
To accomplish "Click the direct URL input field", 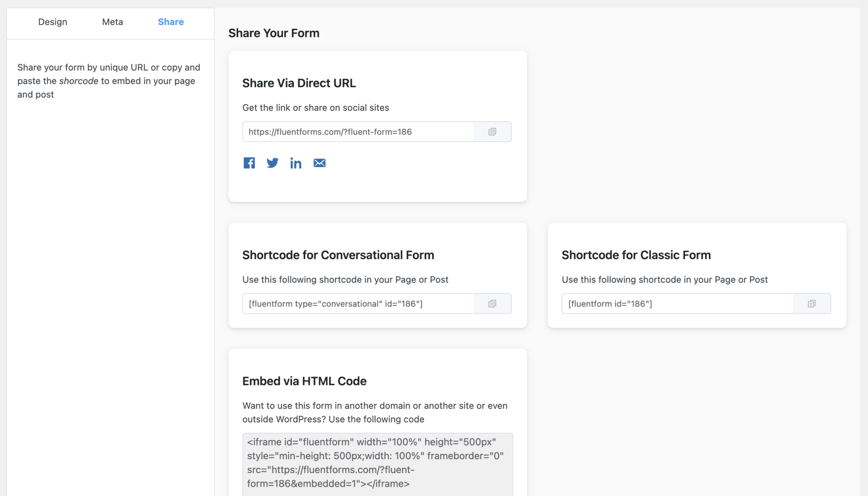I will (358, 131).
